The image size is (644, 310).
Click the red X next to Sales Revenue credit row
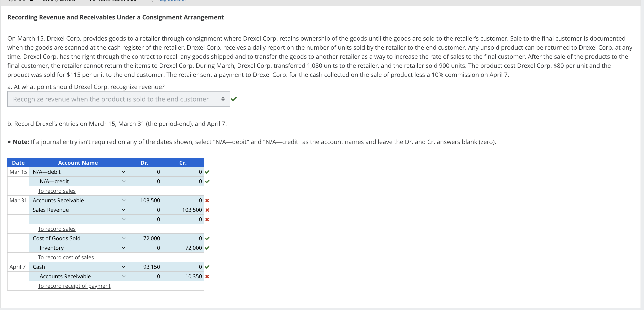207,210
